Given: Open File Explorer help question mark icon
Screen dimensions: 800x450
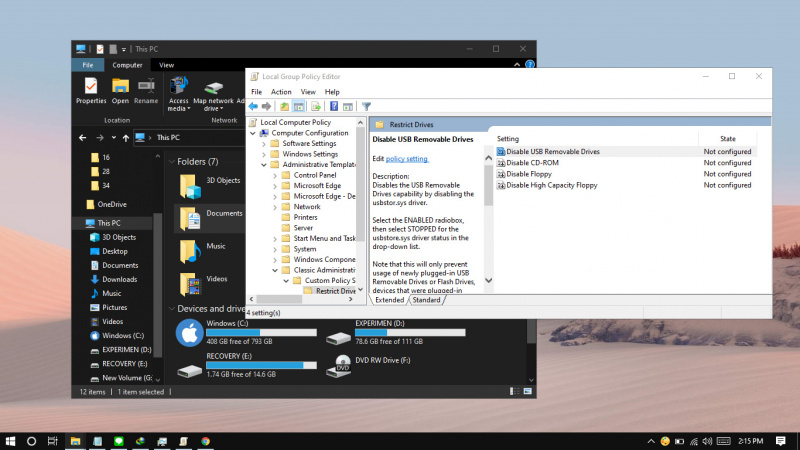Looking at the screenshot, I should (x=530, y=65).
